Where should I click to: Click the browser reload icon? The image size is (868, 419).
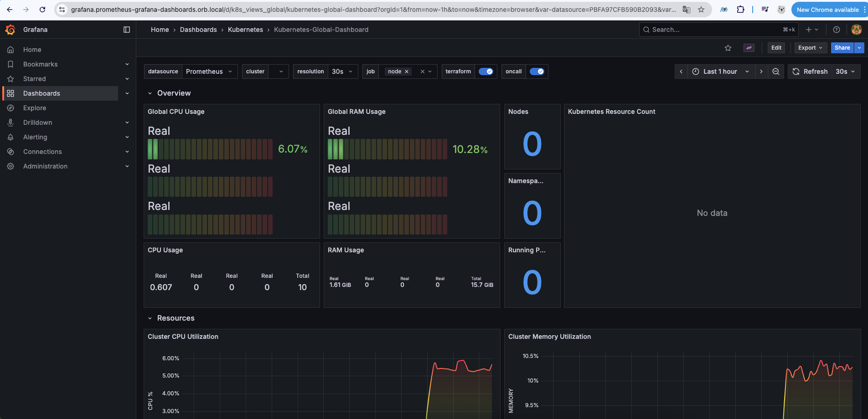pos(42,10)
